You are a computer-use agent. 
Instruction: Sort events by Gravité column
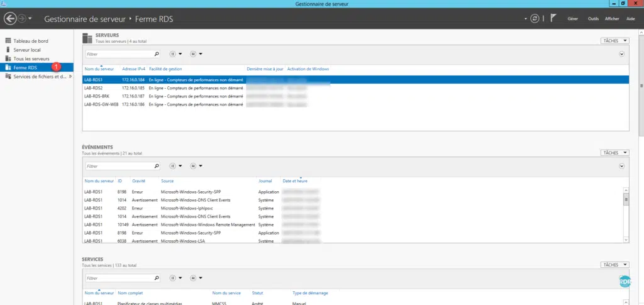tap(139, 180)
